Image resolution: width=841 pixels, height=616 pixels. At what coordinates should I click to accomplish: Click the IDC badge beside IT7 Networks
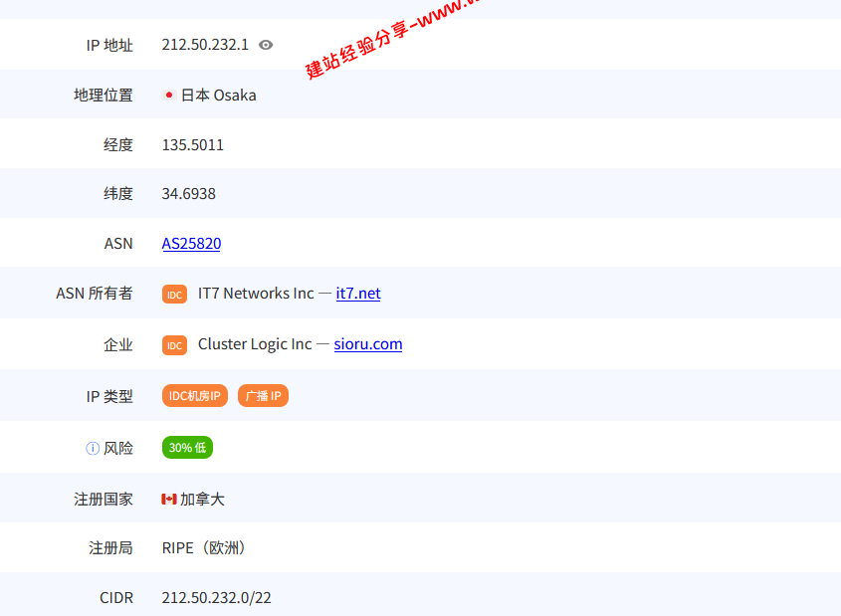pos(174,295)
